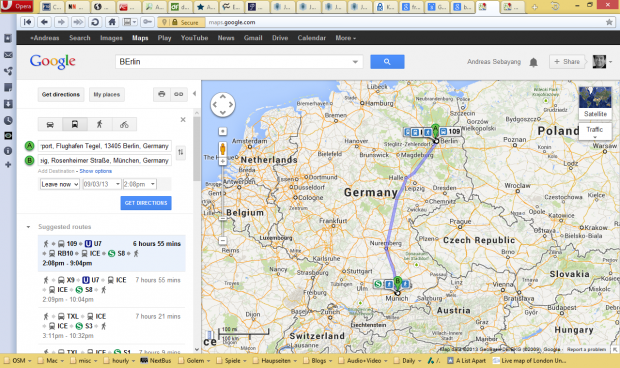Click the my-location button on map
The width and height of the screenshot is (620, 368).
point(223,131)
